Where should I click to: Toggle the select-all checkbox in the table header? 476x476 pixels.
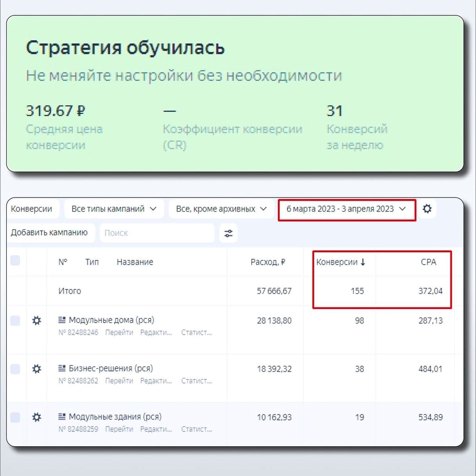15,260
